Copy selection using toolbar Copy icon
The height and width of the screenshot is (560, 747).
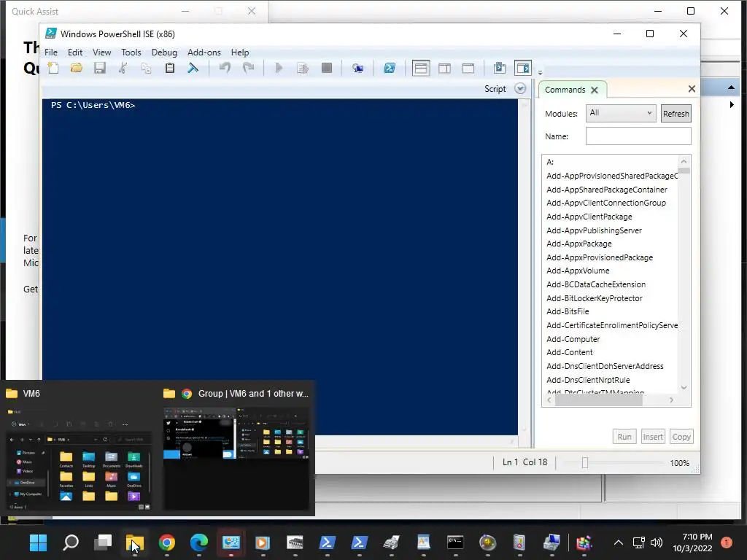[146, 68]
